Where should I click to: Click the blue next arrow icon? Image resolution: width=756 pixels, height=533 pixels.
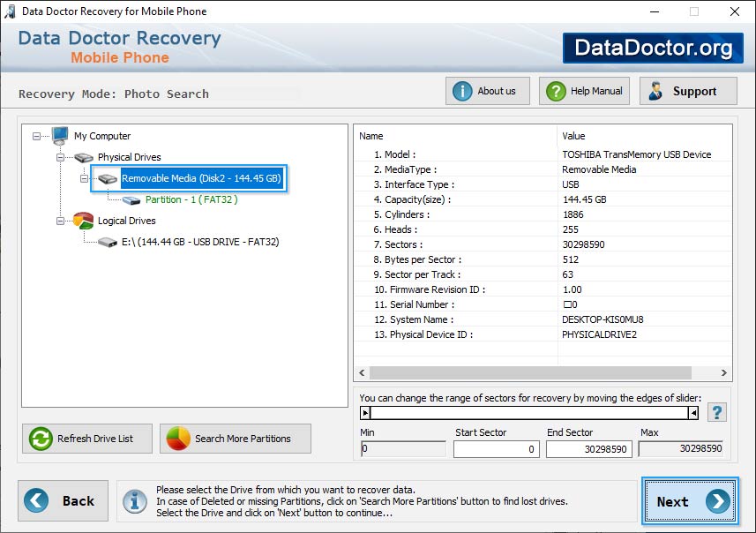[718, 501]
